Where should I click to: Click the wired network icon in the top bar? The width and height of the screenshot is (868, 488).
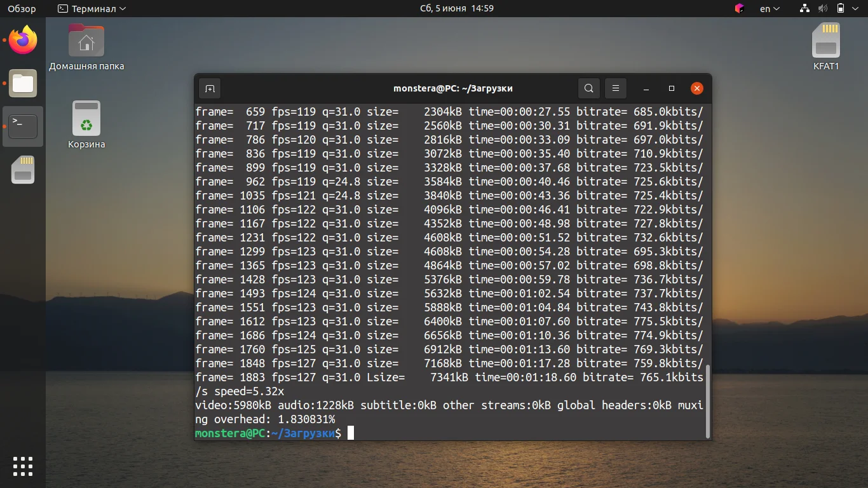tap(804, 8)
